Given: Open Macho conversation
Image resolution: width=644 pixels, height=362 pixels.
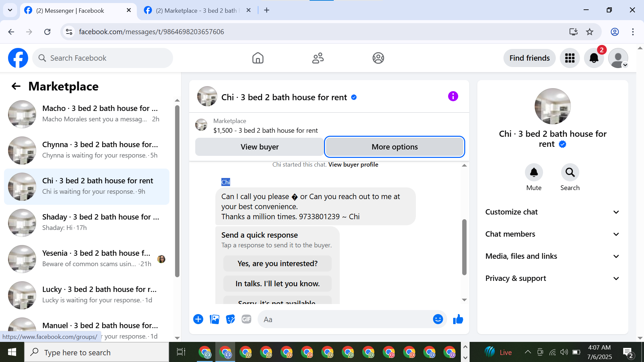Looking at the screenshot, I should [87, 114].
